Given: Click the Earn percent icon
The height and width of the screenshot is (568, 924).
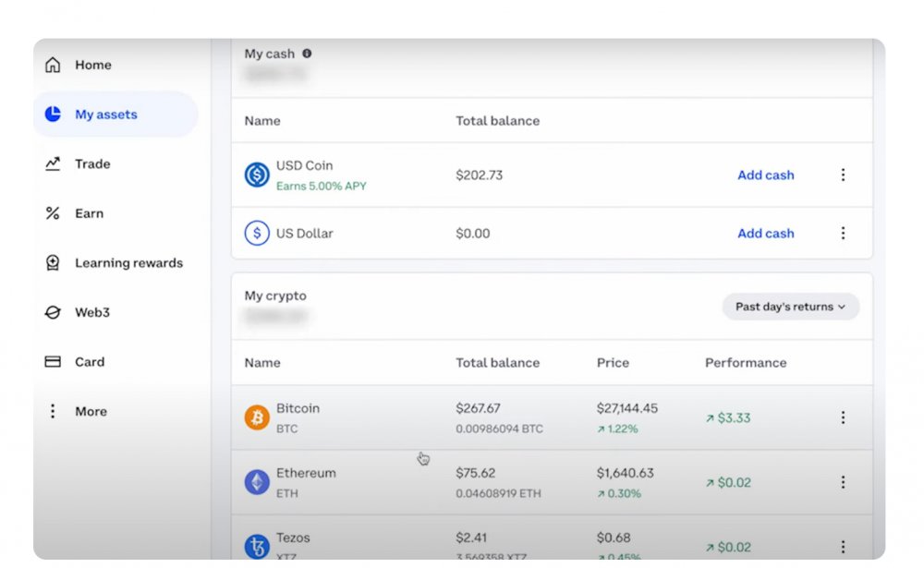Looking at the screenshot, I should (x=53, y=213).
